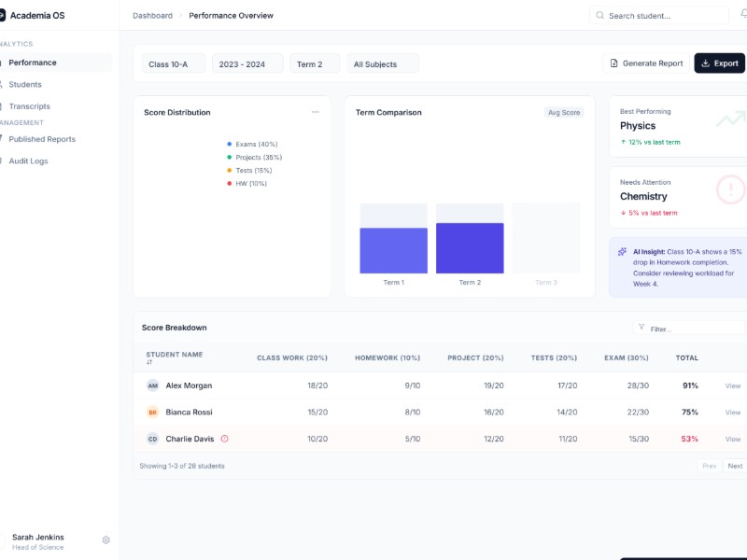
Task: Open the Class 10-A dropdown
Action: pyautogui.click(x=173, y=64)
